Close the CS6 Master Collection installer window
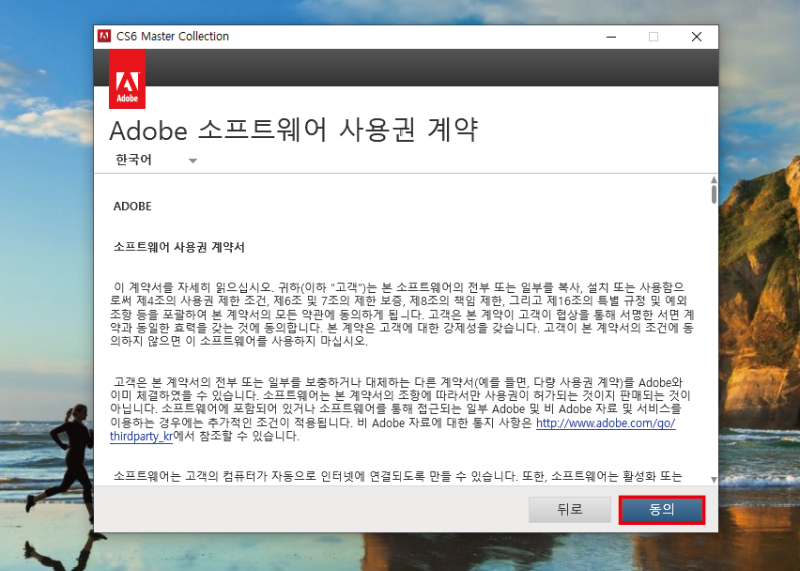Screen dimensions: 800x571 pyautogui.click(x=696, y=37)
